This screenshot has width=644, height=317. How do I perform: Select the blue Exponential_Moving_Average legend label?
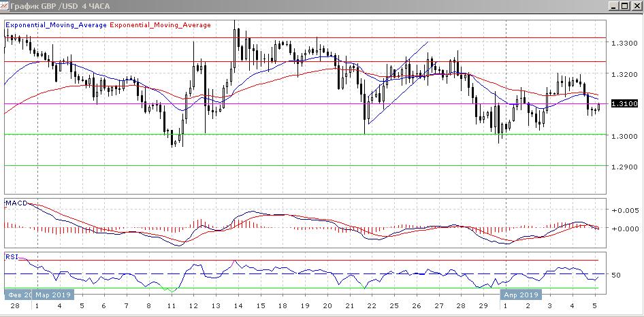click(x=56, y=24)
